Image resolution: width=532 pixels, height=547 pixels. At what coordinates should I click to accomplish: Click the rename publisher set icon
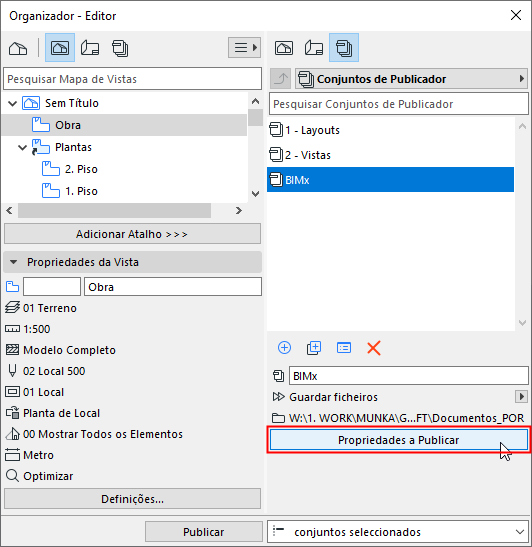tap(344, 348)
